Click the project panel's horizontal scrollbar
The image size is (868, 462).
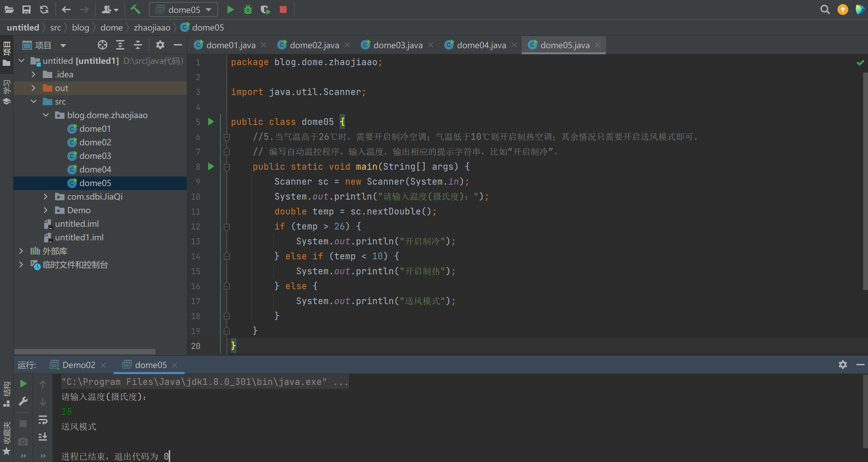click(x=85, y=351)
